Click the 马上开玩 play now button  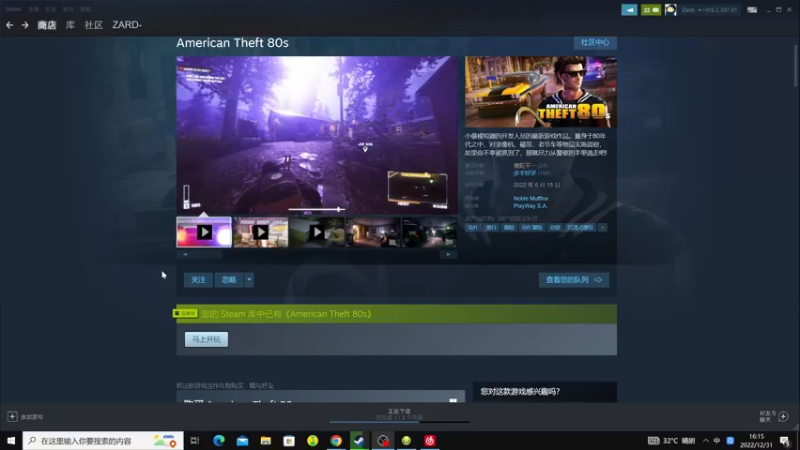(206, 339)
